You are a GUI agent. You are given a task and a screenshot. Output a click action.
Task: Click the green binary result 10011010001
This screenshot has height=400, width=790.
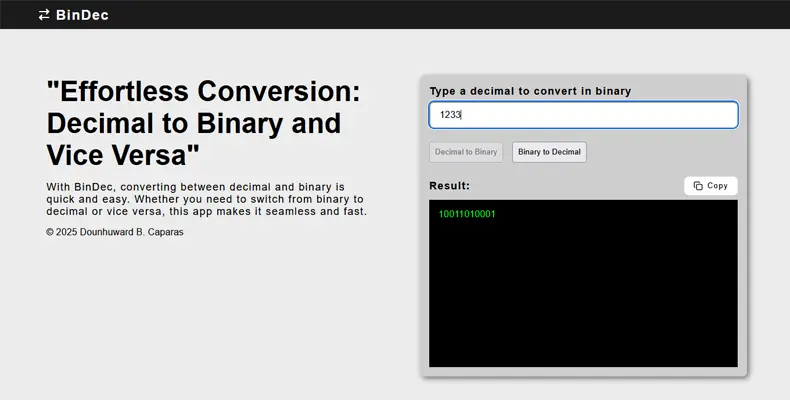tap(467, 214)
